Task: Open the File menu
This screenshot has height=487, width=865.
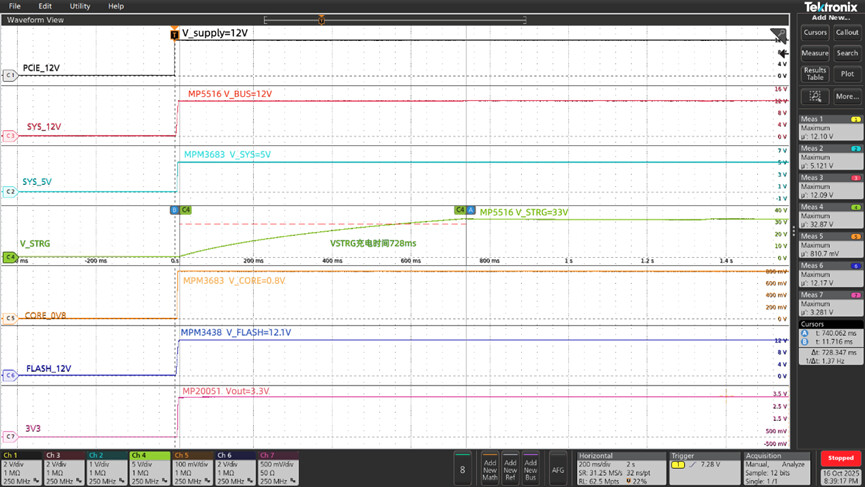Action: click(15, 6)
